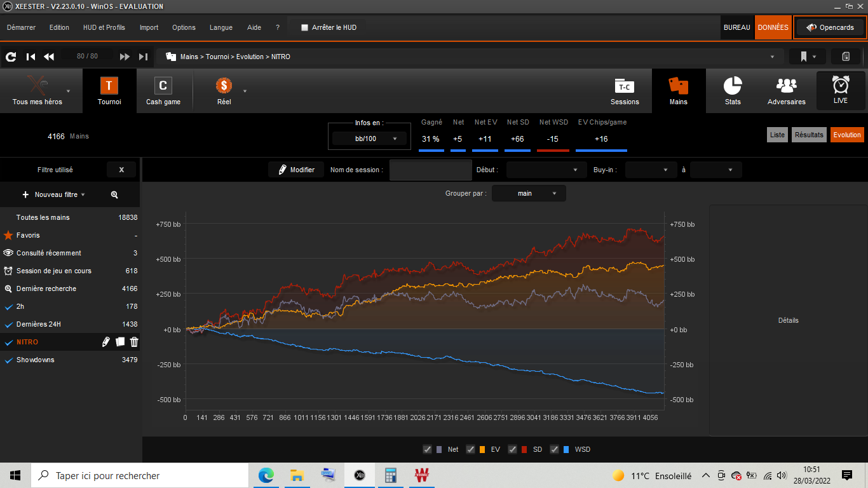
Task: Open the Tous mes héros dropdown arrow
Action: 69,91
